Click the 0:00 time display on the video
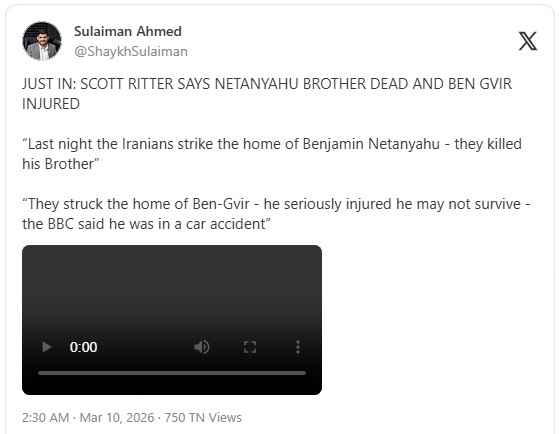559x434 pixels. pos(83,347)
